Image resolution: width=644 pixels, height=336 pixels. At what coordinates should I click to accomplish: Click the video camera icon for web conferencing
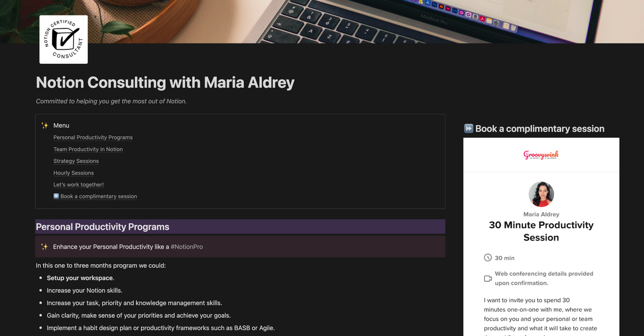(x=488, y=279)
